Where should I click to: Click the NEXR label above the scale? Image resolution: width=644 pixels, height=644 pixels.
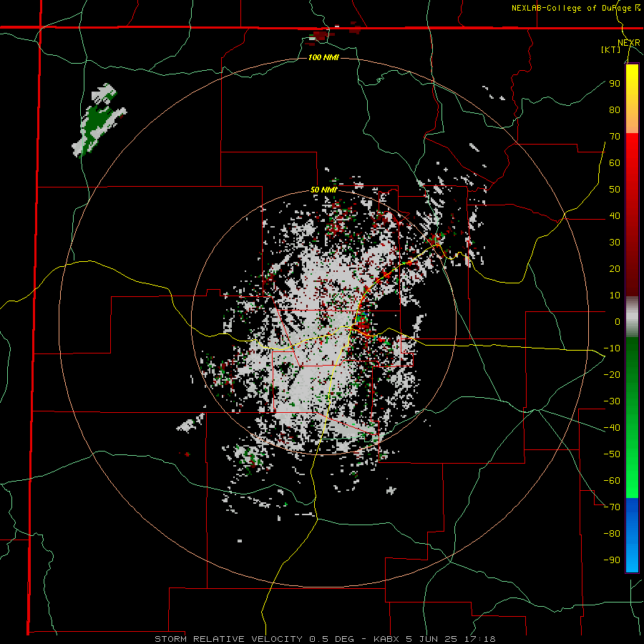[x=629, y=43]
